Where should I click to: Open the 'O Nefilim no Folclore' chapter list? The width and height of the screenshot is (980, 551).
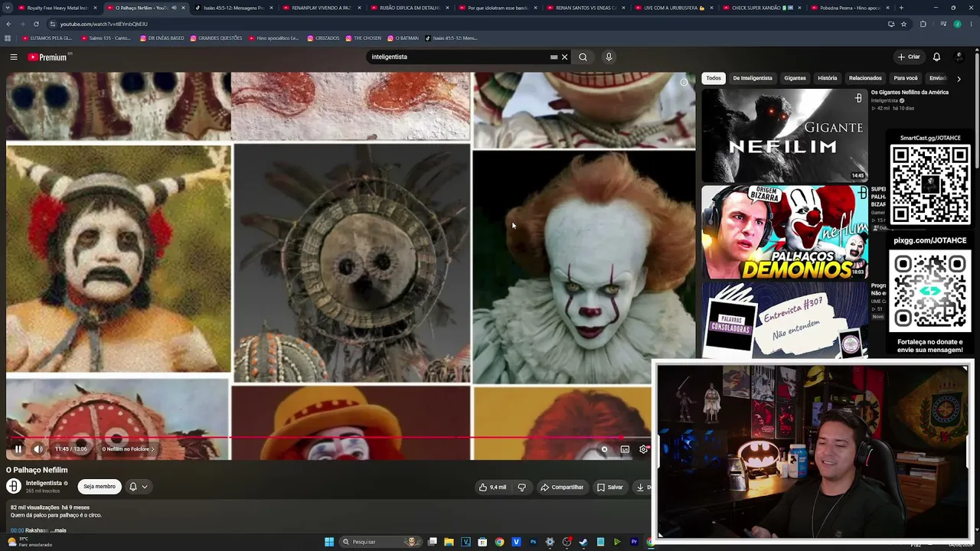128,449
